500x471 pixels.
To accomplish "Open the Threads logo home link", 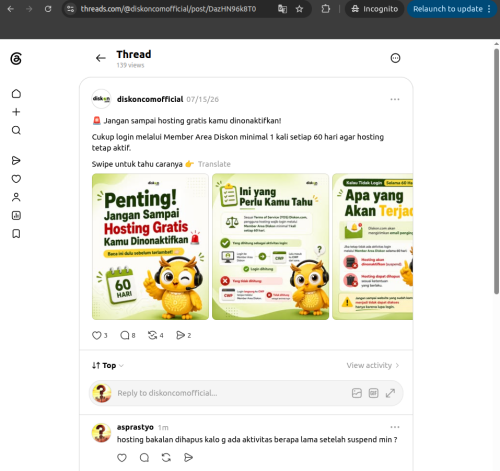I will pyautogui.click(x=16, y=59).
